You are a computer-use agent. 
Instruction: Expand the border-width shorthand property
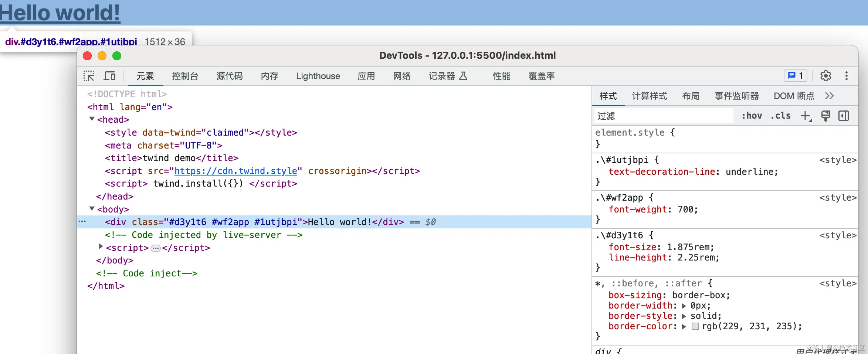684,306
